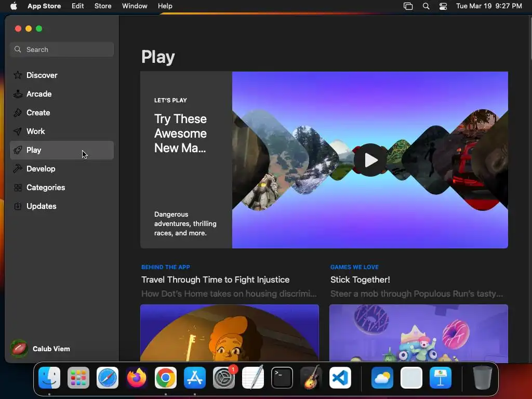Open the blank white app in the Dock
532x399 pixels.
coord(411,378)
